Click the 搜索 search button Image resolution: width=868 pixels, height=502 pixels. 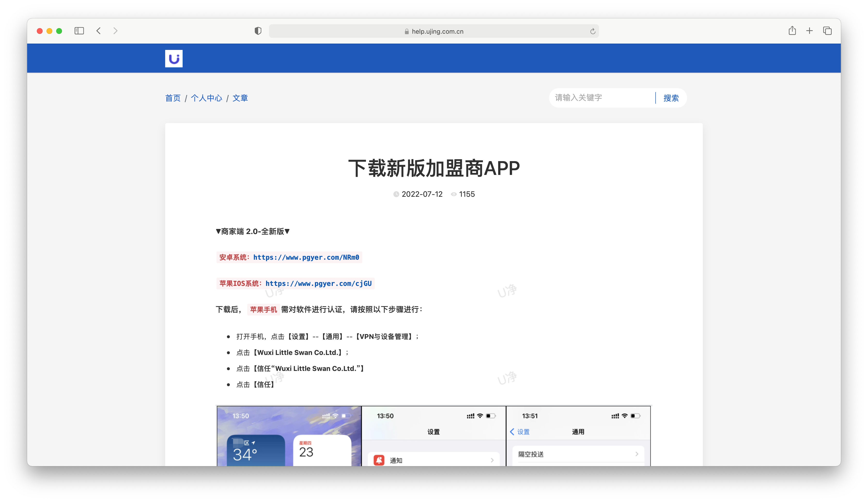tap(671, 98)
